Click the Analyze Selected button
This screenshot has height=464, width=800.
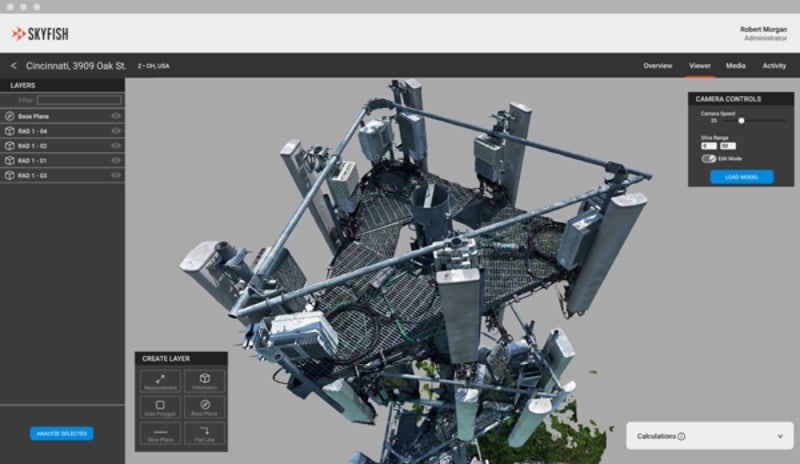(62, 433)
